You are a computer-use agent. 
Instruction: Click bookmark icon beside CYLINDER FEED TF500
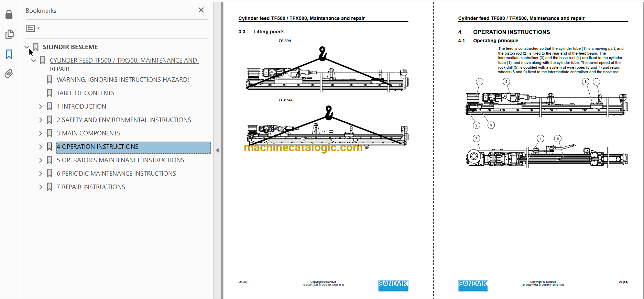click(43, 60)
